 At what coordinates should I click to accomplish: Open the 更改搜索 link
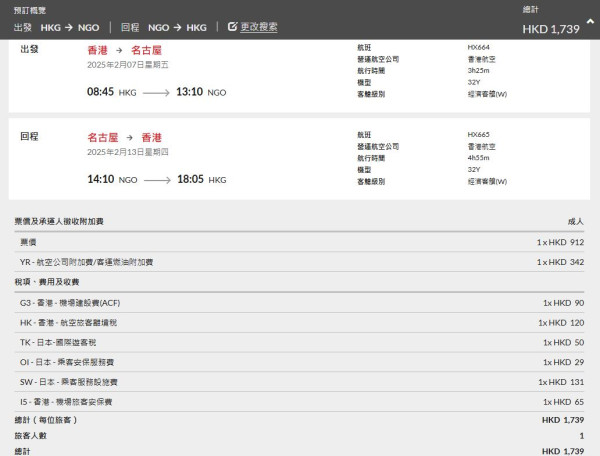(259, 27)
